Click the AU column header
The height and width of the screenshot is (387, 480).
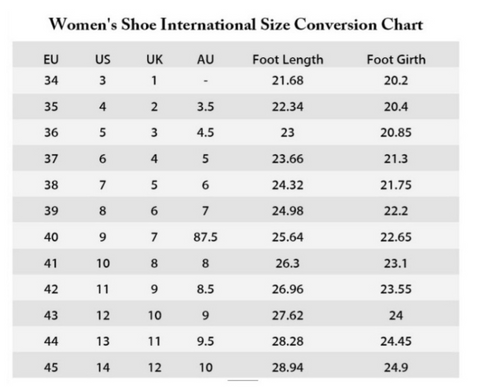pos(205,60)
